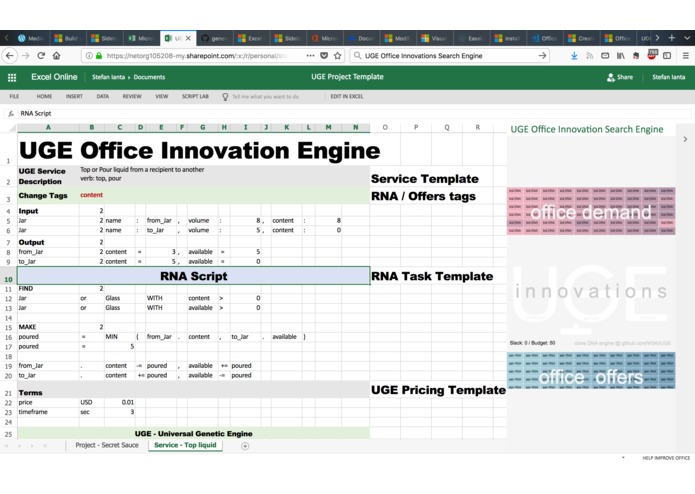Viewport: 695px width, 494px height.
Task: Click the Tell me what you want field
Action: (265, 97)
